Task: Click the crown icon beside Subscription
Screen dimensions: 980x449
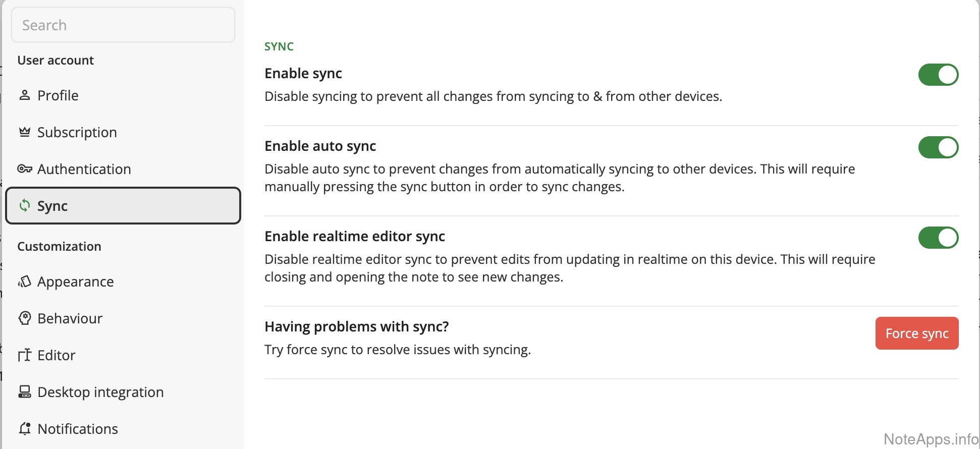Action: point(24,132)
